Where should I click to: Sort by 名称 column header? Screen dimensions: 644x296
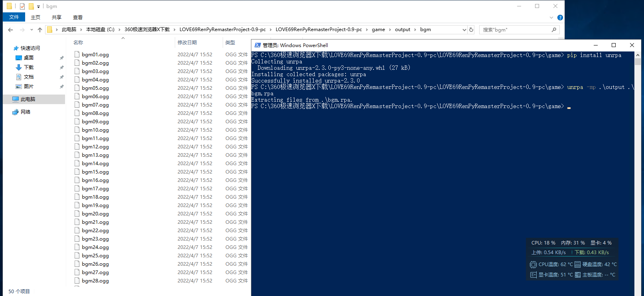[78, 42]
